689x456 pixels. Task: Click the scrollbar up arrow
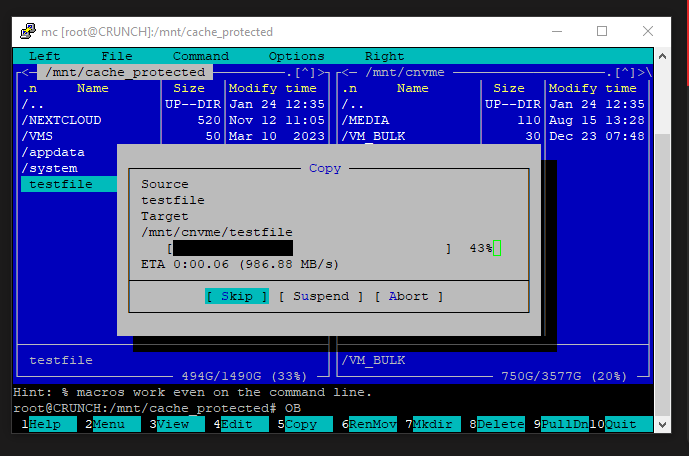(x=662, y=56)
